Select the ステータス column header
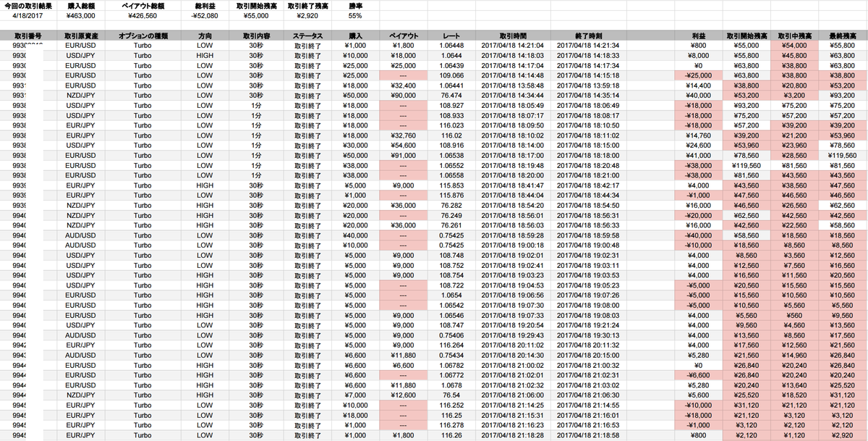Screen dimensions: 868x441 pos(307,35)
